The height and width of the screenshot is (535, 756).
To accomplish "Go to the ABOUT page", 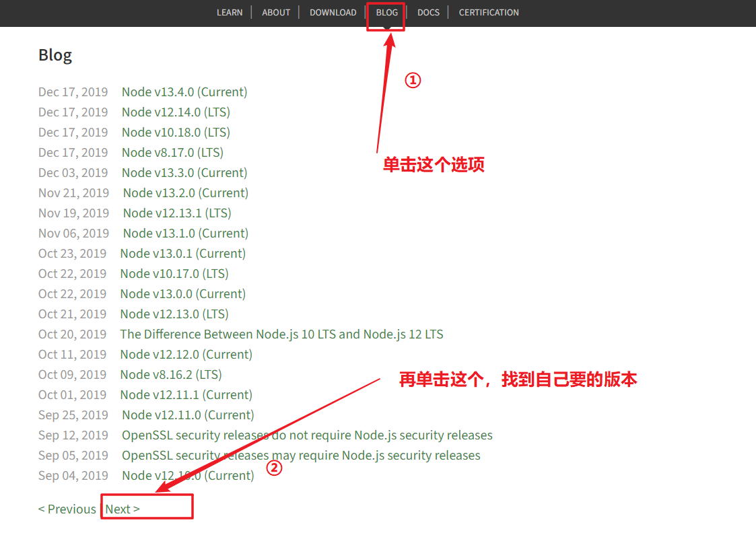I will point(276,12).
